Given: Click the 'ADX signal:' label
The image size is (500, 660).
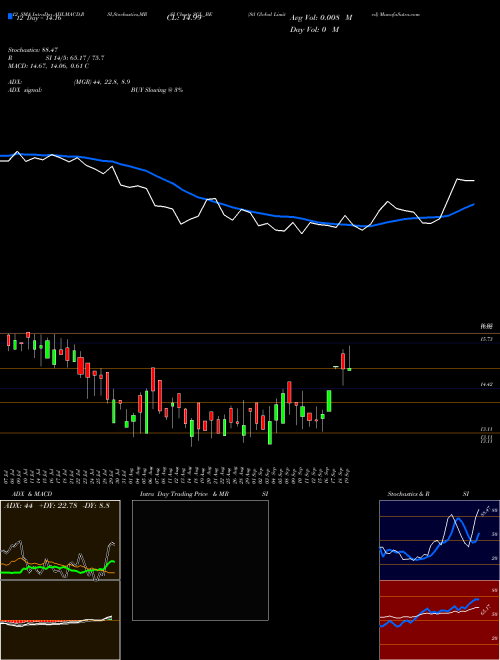Looking at the screenshot, I should (25, 90).
